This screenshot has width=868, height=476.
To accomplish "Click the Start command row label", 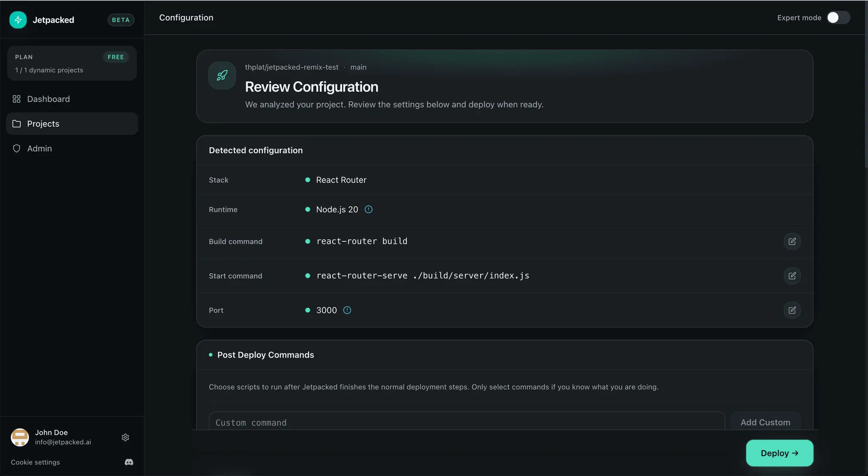I will coord(235,276).
